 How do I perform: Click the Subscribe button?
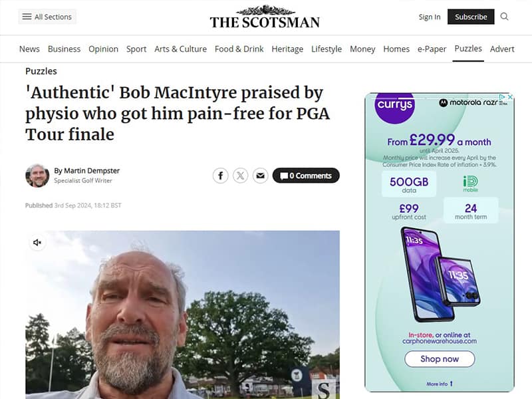(x=471, y=17)
